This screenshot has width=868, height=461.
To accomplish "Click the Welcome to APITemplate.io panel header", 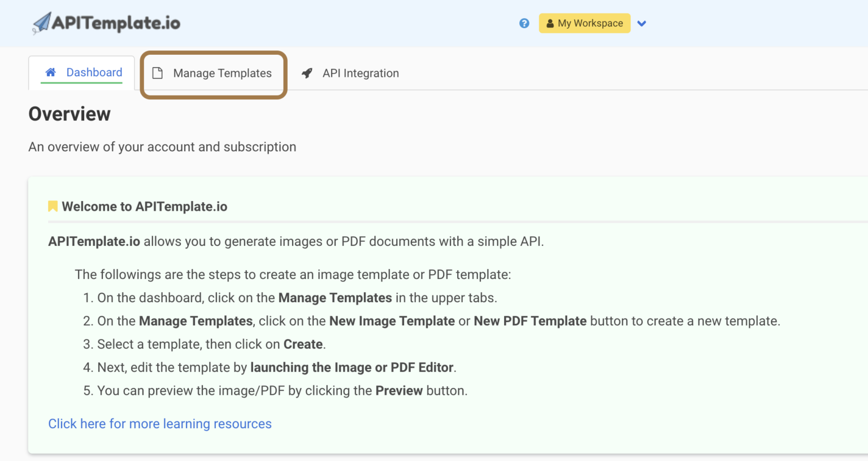I will (x=145, y=206).
